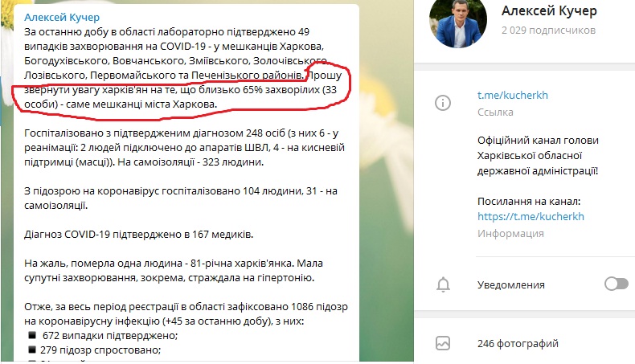Open the t.me/kucherkh link
635x364 pixels.
tap(512, 95)
